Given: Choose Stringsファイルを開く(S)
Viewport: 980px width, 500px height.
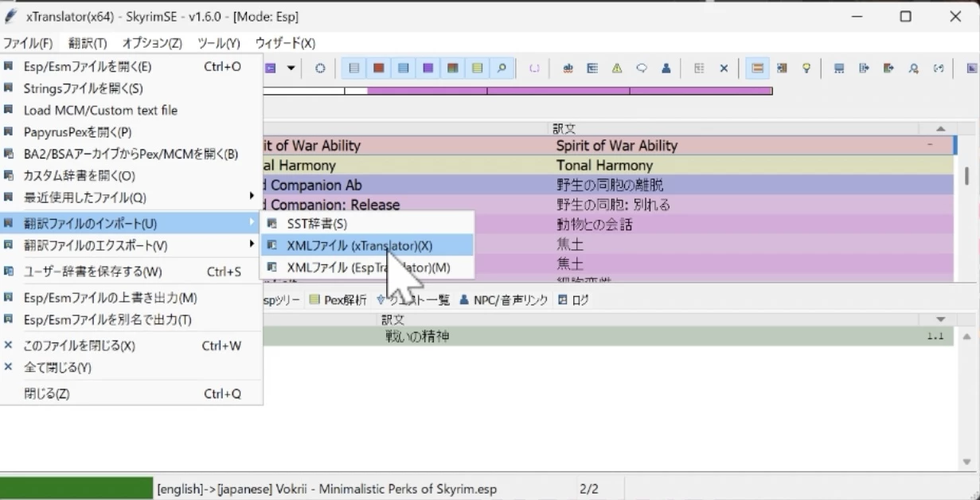Looking at the screenshot, I should click(131, 88).
